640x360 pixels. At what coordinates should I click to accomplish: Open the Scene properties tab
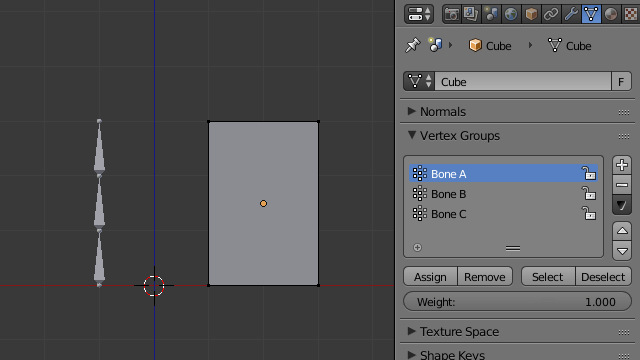[x=491, y=14]
